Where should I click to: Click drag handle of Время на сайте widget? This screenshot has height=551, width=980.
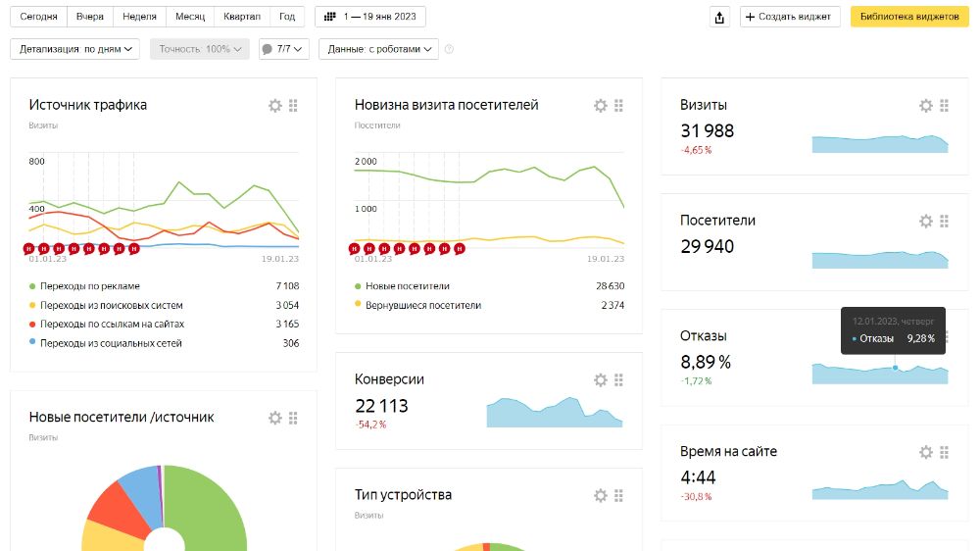(945, 452)
